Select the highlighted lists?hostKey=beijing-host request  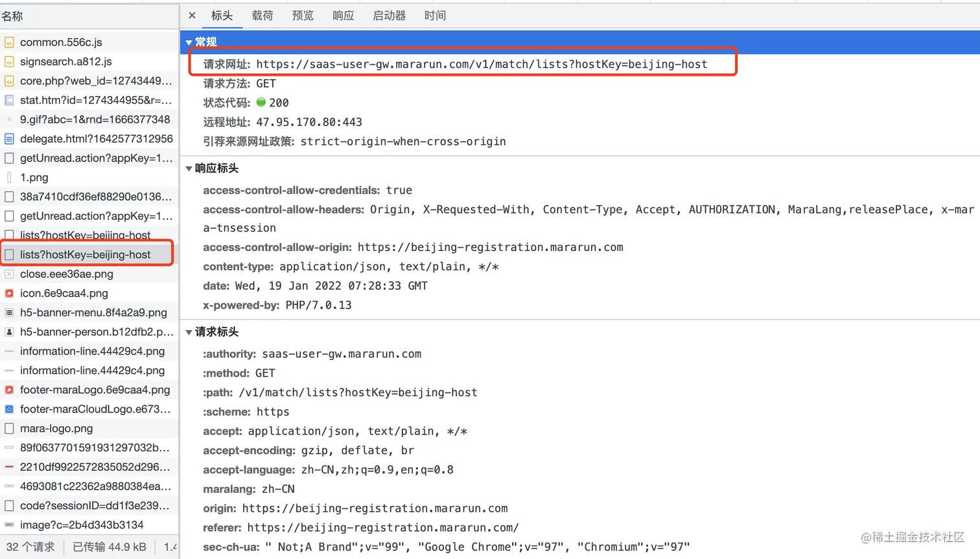click(87, 254)
